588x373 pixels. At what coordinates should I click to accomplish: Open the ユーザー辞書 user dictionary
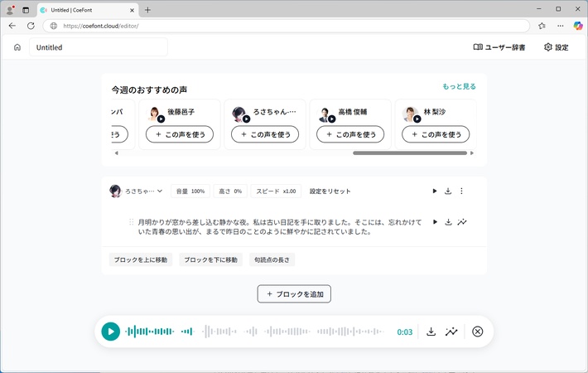coord(499,47)
